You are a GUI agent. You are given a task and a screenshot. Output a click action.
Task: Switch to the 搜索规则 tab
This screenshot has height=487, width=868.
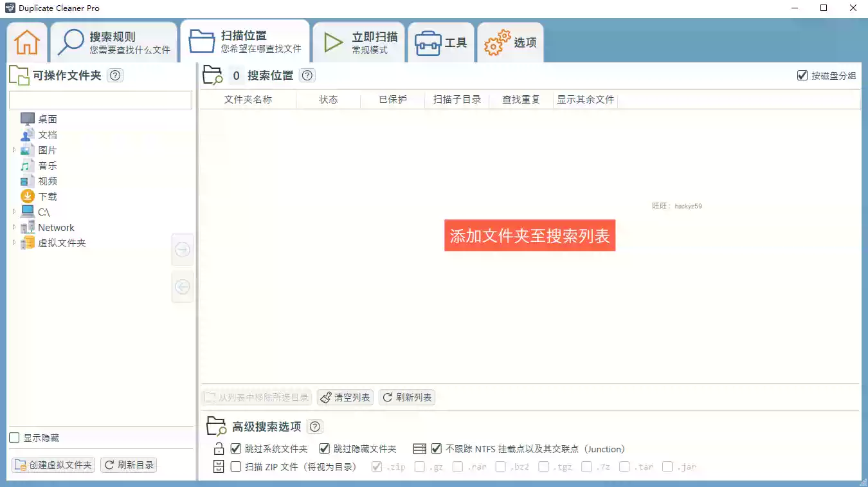coord(114,42)
